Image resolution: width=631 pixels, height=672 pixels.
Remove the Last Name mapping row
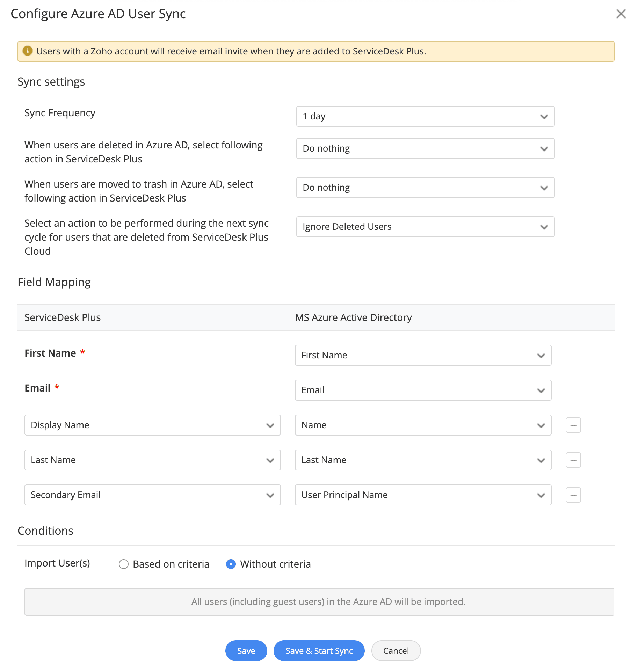click(x=573, y=460)
